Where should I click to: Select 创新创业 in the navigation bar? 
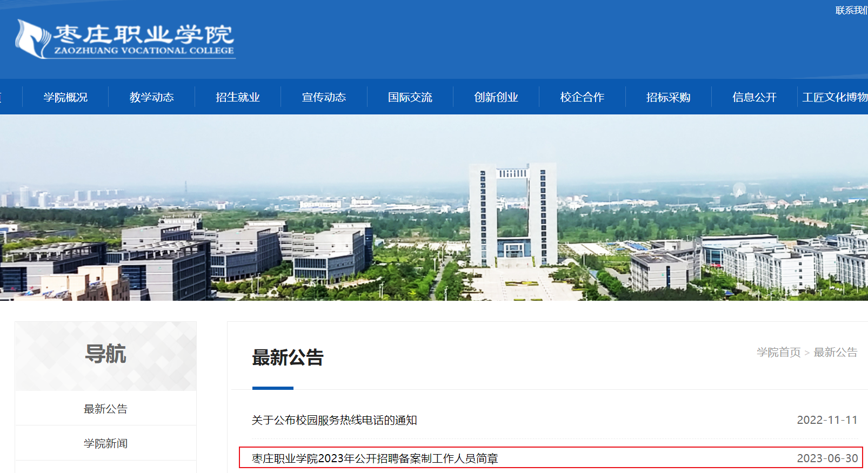[x=496, y=97]
